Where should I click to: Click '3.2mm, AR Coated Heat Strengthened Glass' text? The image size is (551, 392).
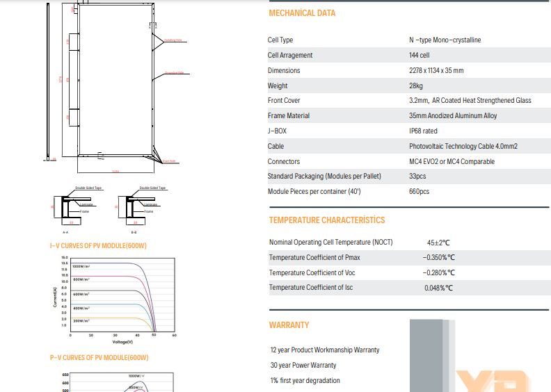tap(470, 100)
